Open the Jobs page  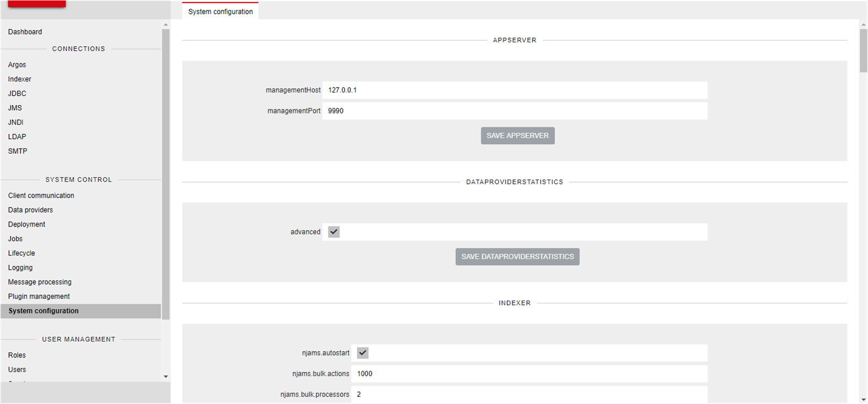tap(15, 239)
